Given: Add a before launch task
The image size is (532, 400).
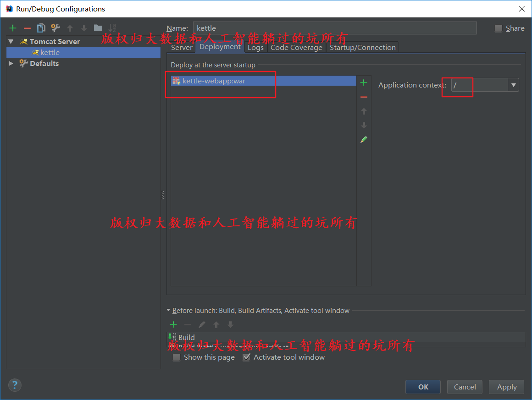Looking at the screenshot, I should (x=173, y=325).
